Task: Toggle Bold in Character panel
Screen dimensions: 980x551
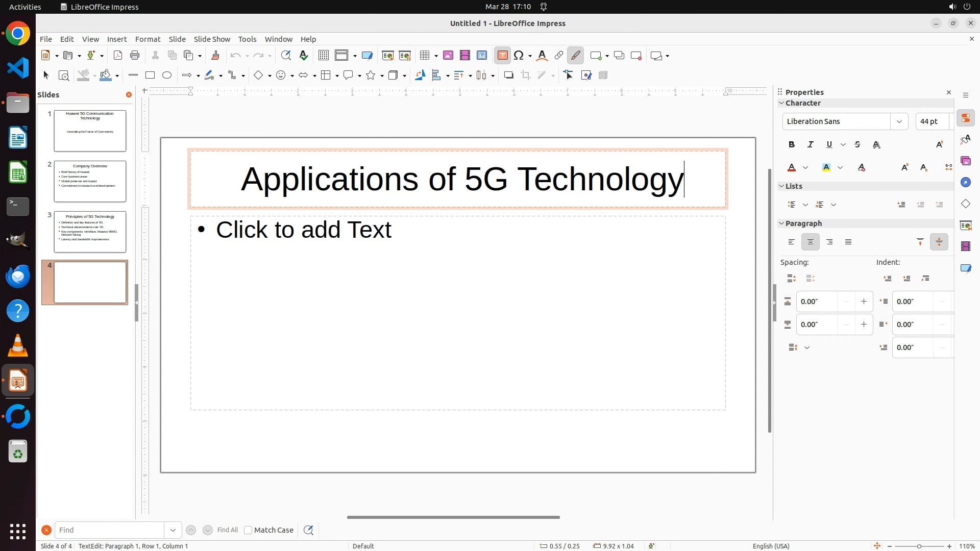Action: tap(792, 145)
